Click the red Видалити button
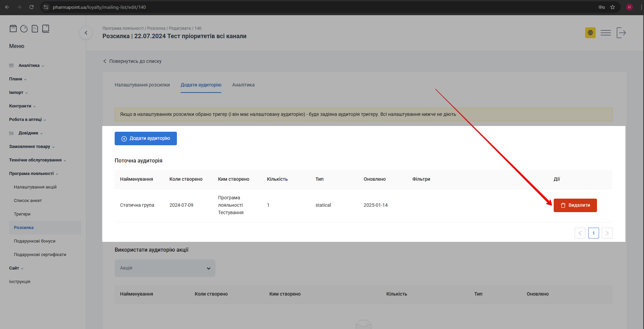Image resolution: width=644 pixels, height=329 pixels. pos(575,205)
